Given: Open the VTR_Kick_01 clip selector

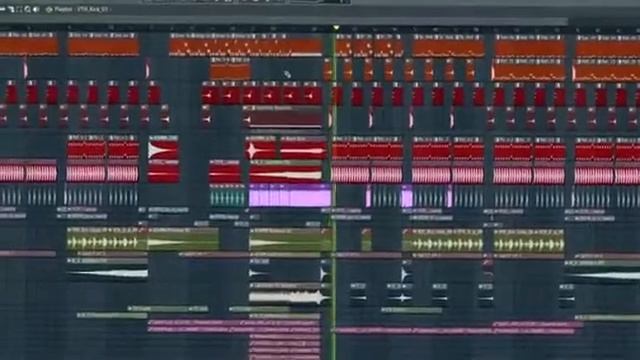Looking at the screenshot, I should pos(92,9).
